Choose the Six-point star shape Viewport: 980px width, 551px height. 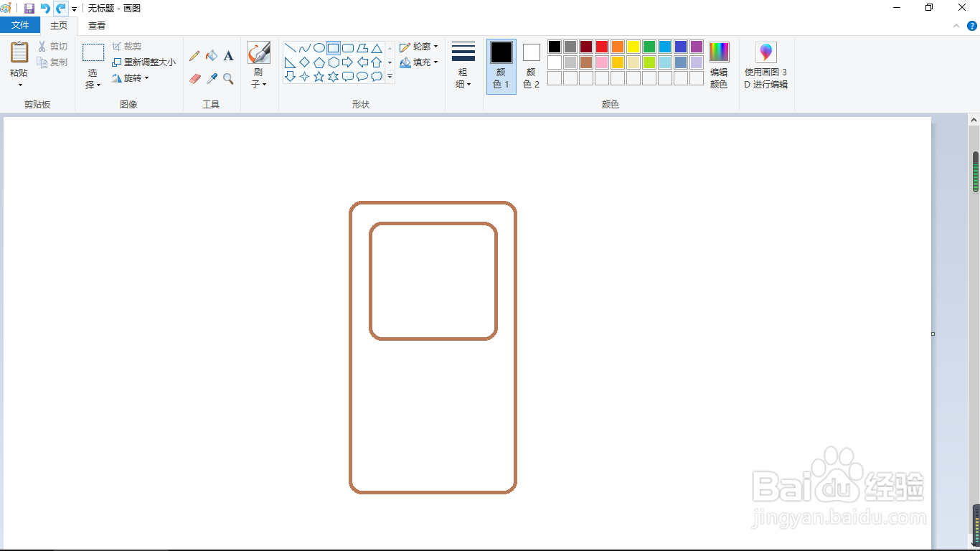(x=334, y=76)
